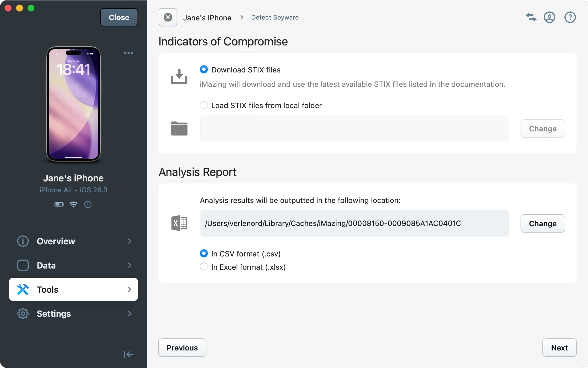This screenshot has height=368, width=588.
Task: Click Next to continue spyware detection
Action: pos(559,348)
